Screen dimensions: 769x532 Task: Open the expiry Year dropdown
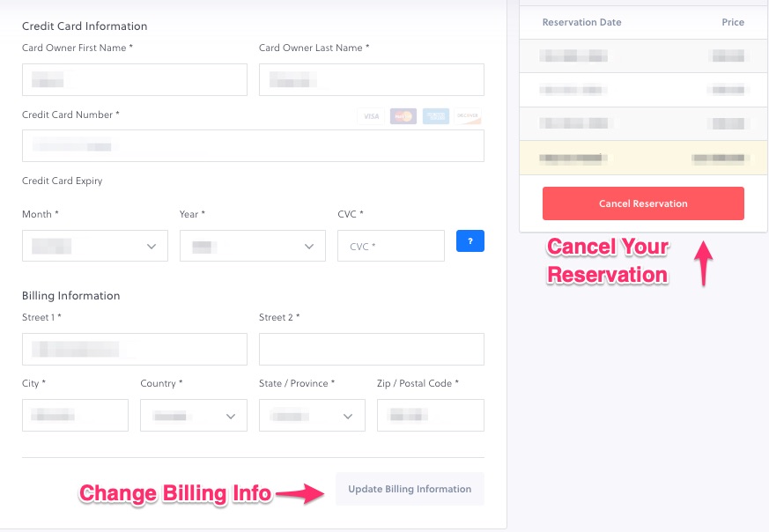pos(252,245)
